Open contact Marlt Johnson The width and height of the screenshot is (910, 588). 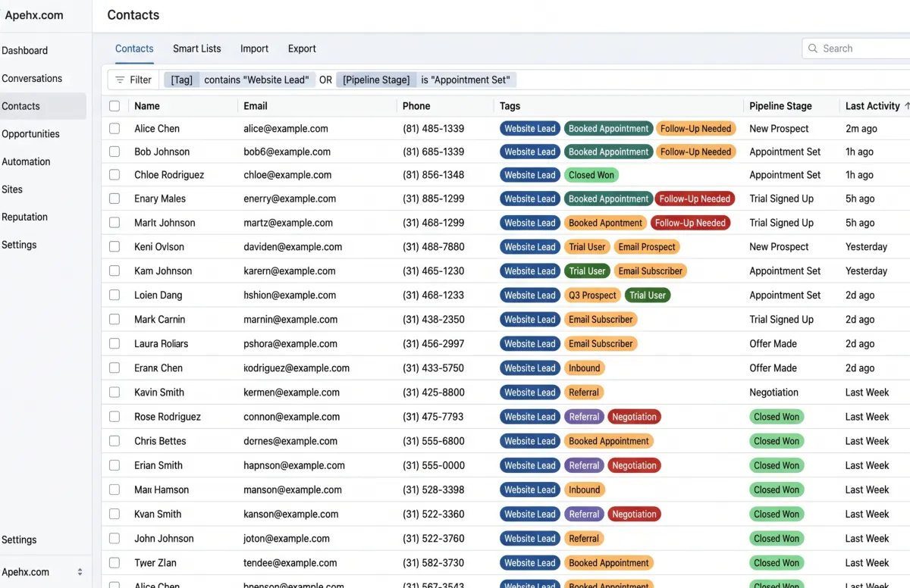165,223
